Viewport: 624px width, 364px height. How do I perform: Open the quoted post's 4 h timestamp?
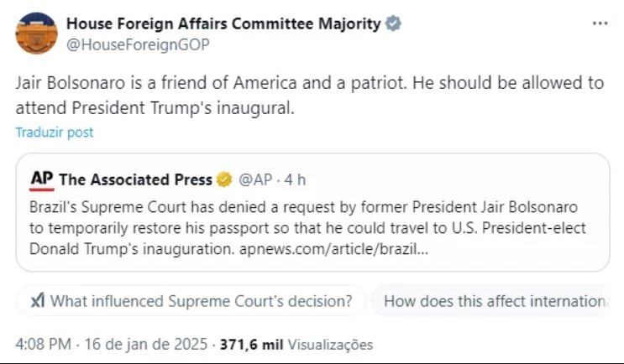point(295,180)
